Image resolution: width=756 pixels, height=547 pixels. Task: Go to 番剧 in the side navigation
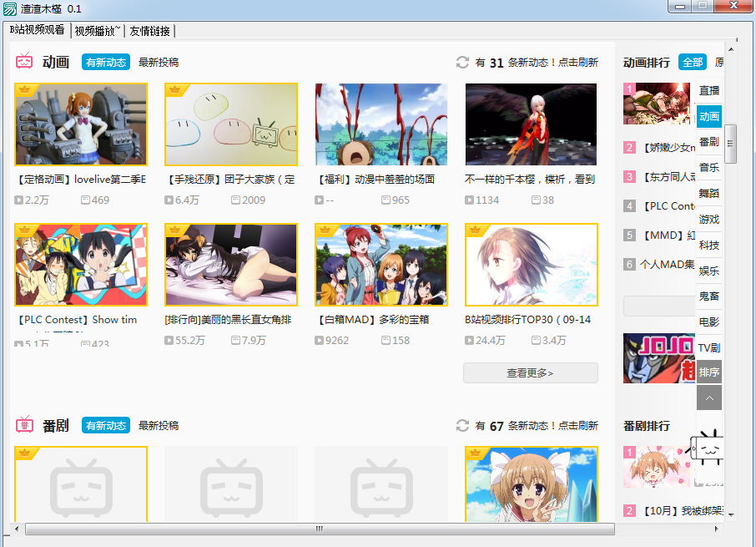point(709,142)
